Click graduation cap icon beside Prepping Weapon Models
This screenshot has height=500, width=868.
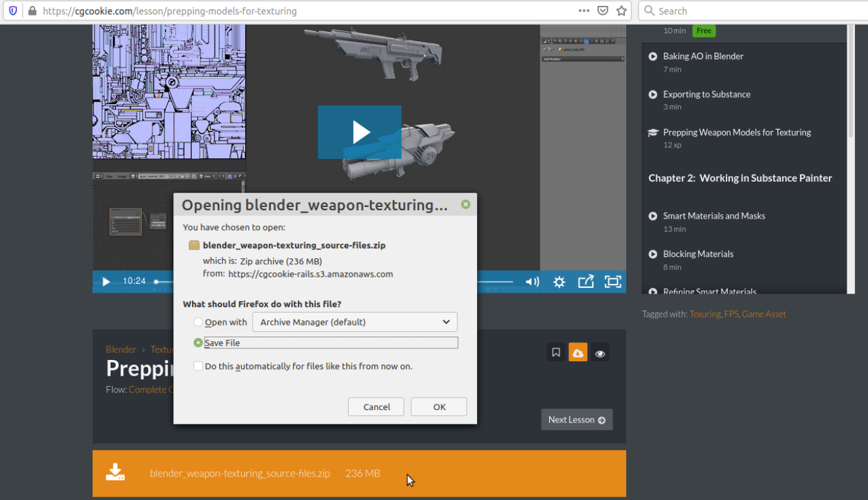point(653,132)
